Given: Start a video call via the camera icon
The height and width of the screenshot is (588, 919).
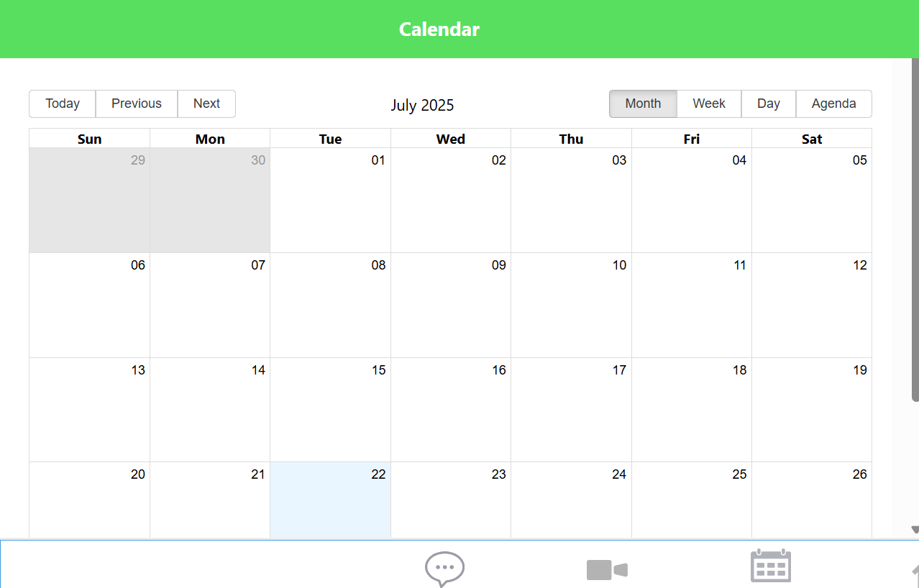Looking at the screenshot, I should click(607, 568).
